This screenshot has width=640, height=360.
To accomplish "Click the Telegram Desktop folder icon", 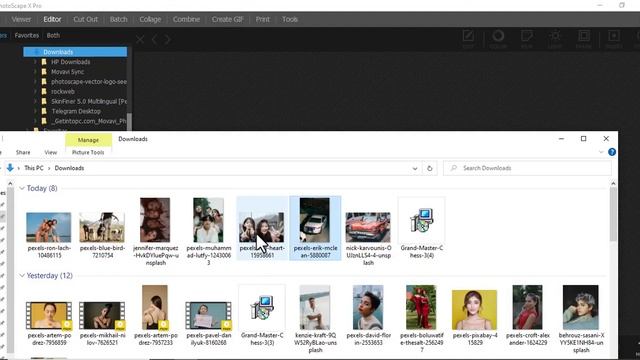I will tap(44, 111).
